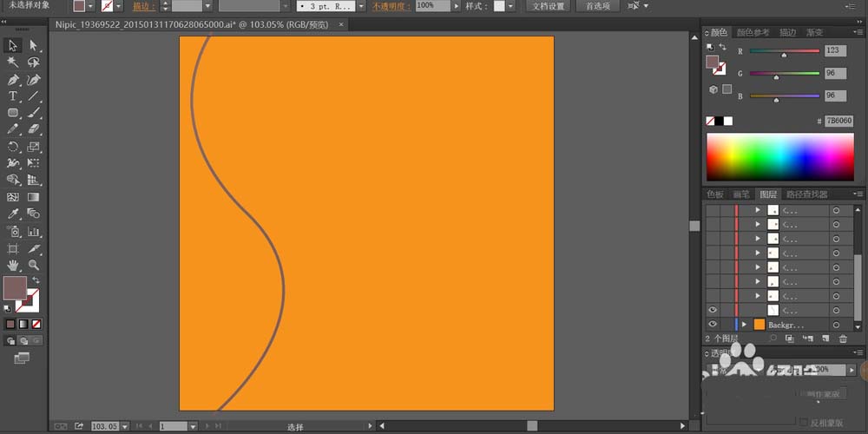868x434 pixels.
Task: Select the Eraser tool
Action: (34, 129)
